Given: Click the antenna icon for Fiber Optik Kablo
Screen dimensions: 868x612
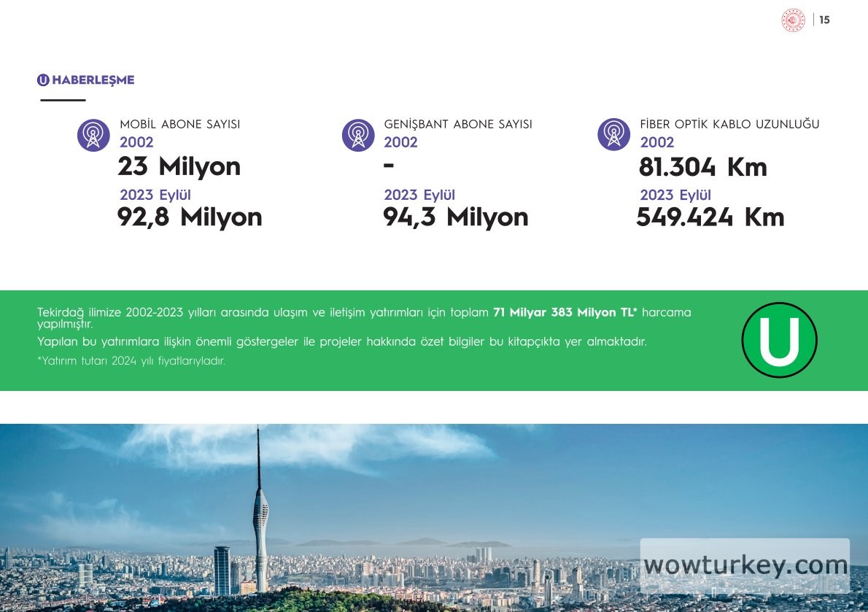Looking at the screenshot, I should [x=613, y=135].
